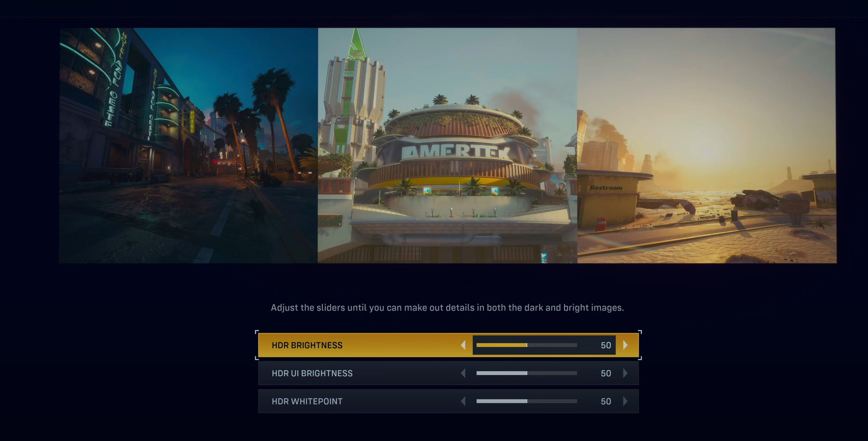868x441 pixels.
Task: Decrease HDR UI Brightness with left arrow
Action: click(x=463, y=373)
